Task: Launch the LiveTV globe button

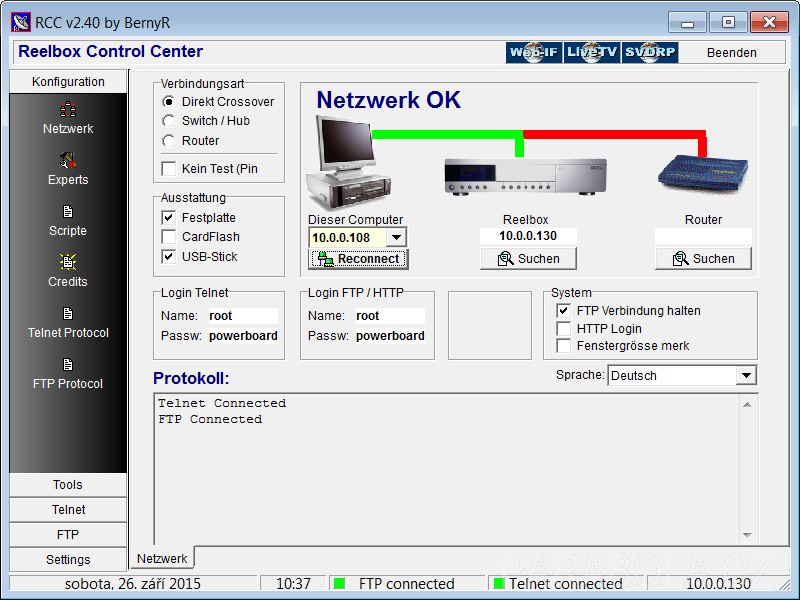Action: click(x=592, y=52)
